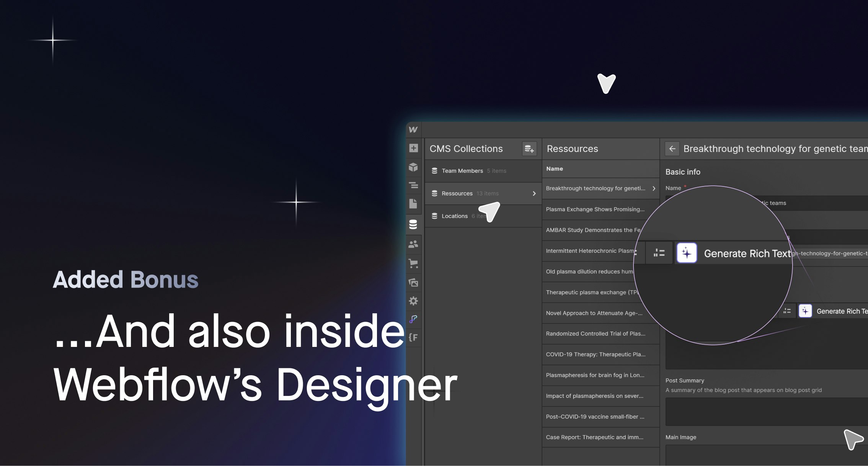This screenshot has width=868, height=466.
Task: Create a new CMS collection
Action: (x=529, y=149)
